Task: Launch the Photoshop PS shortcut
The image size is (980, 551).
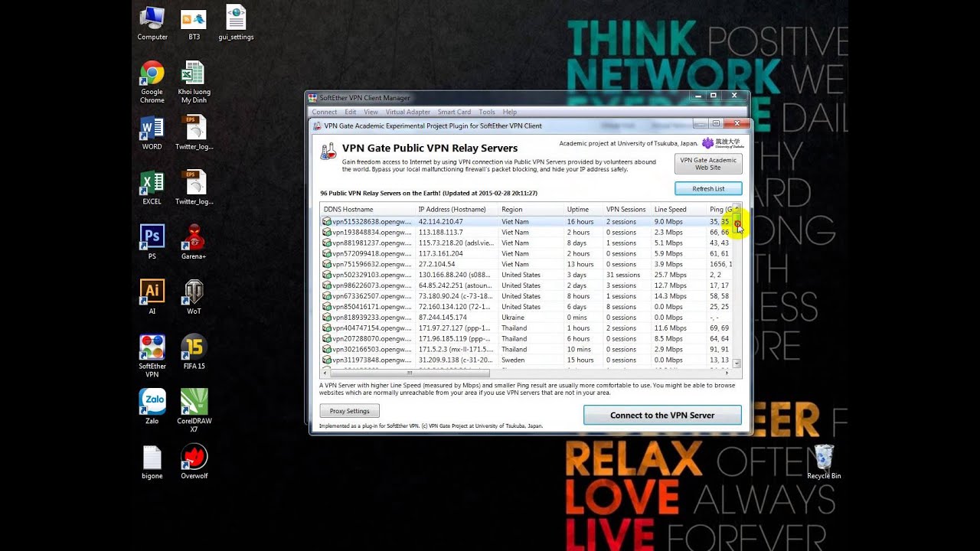Action: pyautogui.click(x=152, y=242)
